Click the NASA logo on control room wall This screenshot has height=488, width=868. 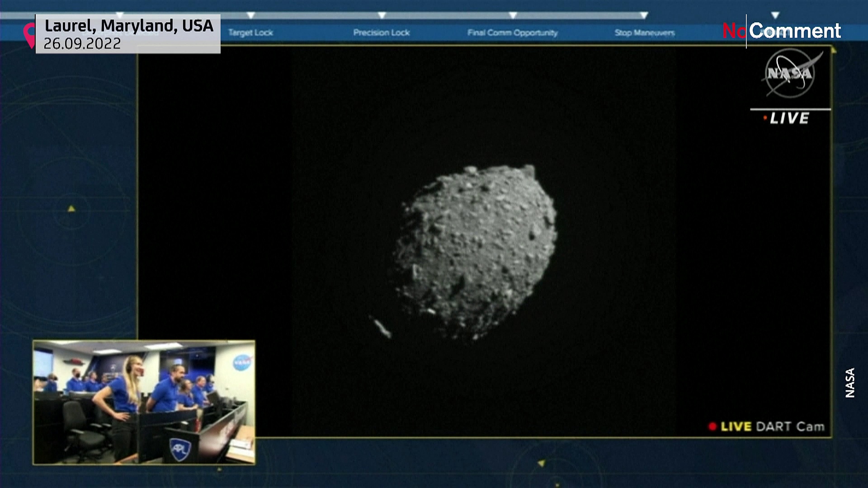coord(242,362)
